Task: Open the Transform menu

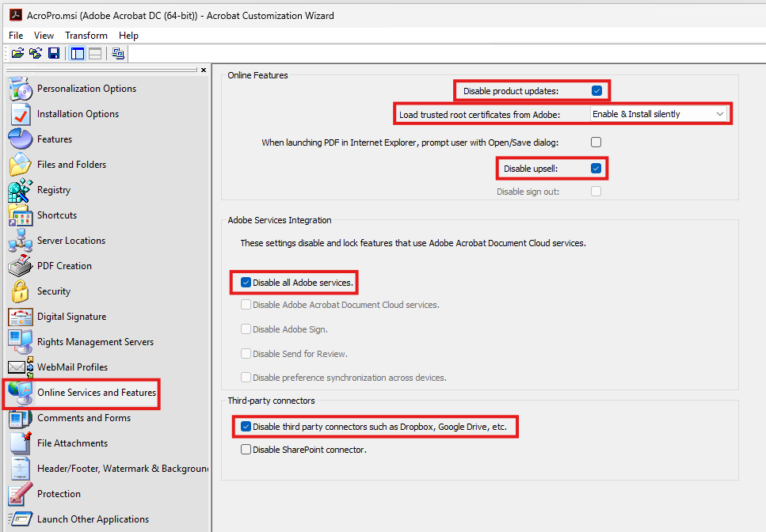Action: (x=86, y=36)
